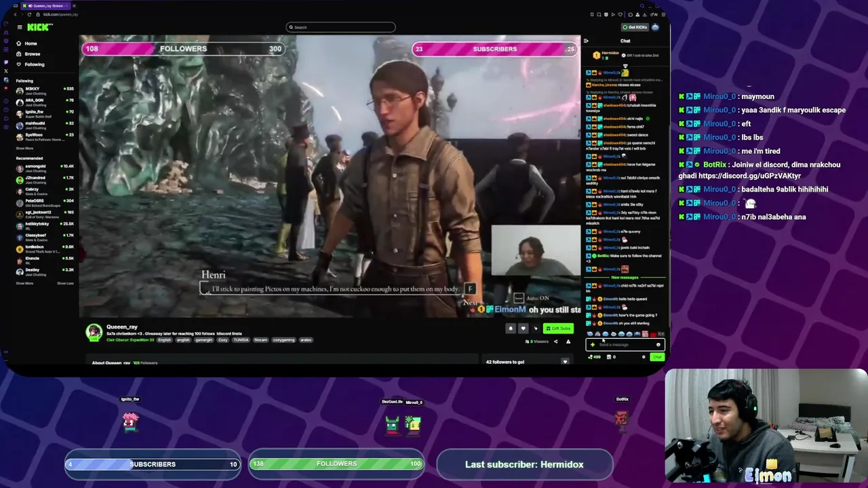Viewport: 868px width, 488px height.
Task: Click the streamer webcam overlay in video
Action: 536,251
